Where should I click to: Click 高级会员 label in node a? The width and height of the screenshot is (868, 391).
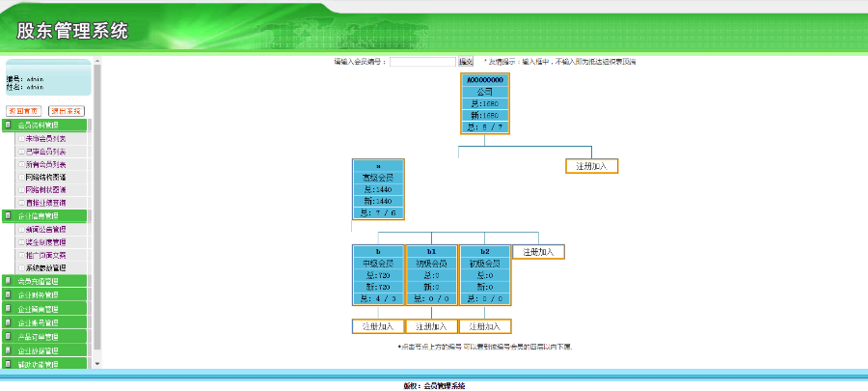pyautogui.click(x=378, y=178)
